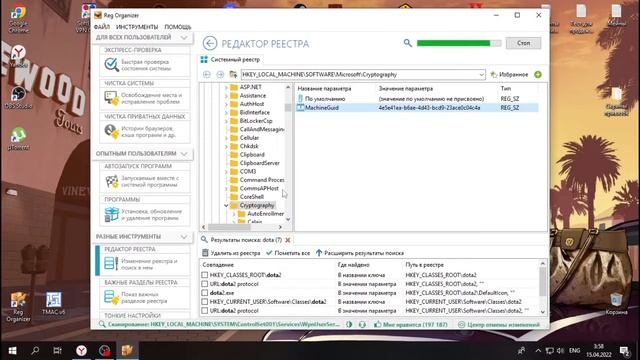This screenshot has width=640, height=360.
Task: Click the search results vertical scrollbar
Action: click(542, 288)
